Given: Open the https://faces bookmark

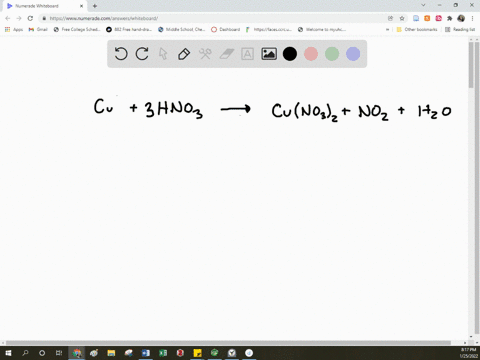Looking at the screenshot, I should [269, 29].
